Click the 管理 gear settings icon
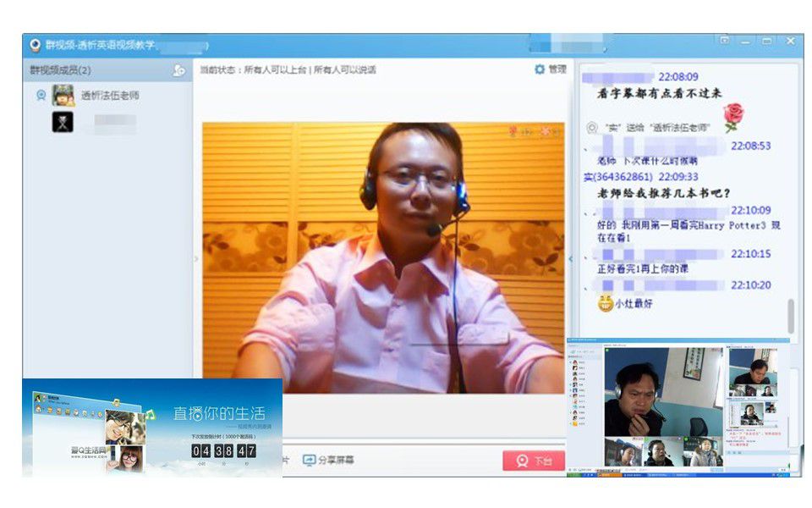The image size is (812, 508). (x=540, y=69)
